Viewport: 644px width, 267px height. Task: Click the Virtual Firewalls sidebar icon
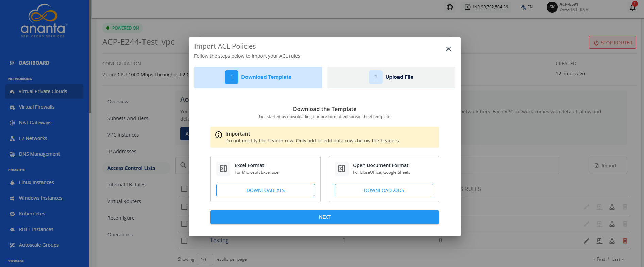coord(12,107)
